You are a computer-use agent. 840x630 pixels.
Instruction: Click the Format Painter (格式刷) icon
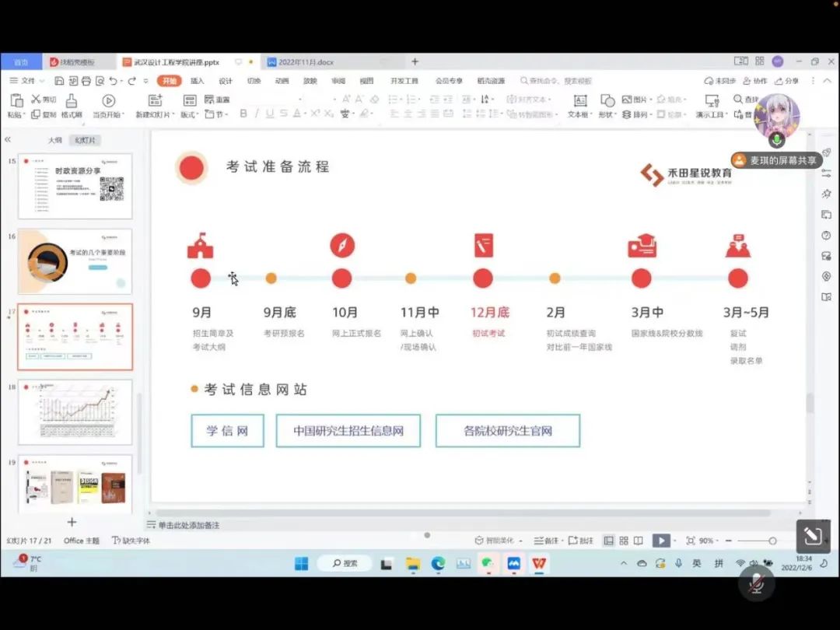[x=72, y=101]
